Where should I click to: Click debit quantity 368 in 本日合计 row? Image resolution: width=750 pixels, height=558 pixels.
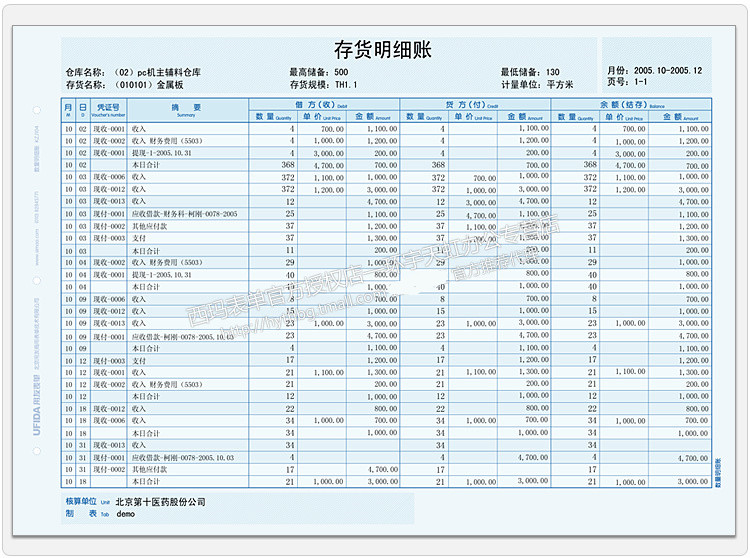(287, 165)
